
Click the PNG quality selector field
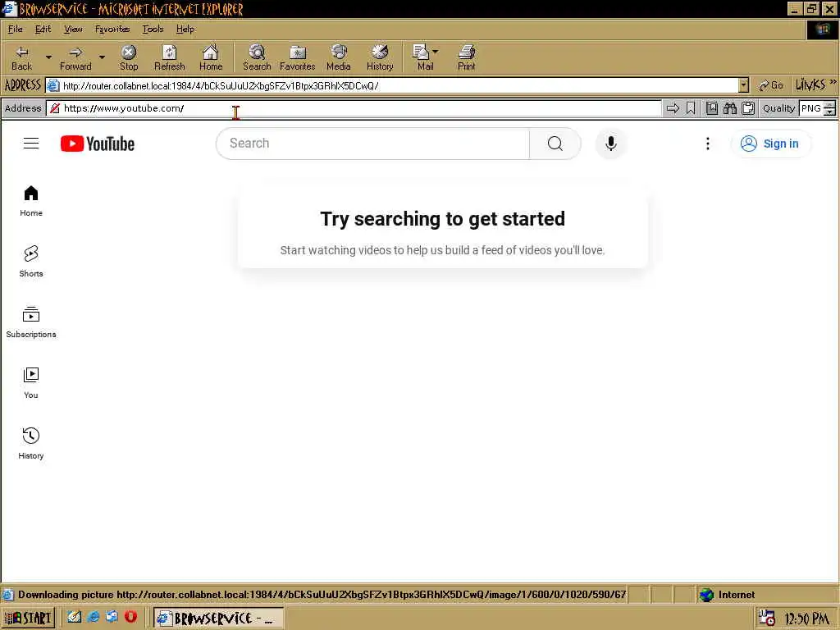(x=811, y=108)
